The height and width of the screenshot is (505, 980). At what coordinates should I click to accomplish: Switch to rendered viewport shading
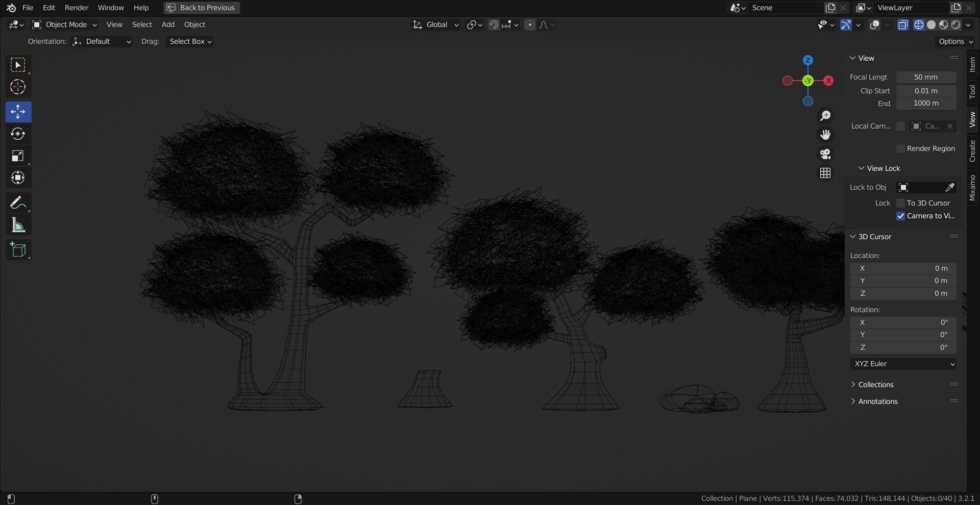pos(956,24)
